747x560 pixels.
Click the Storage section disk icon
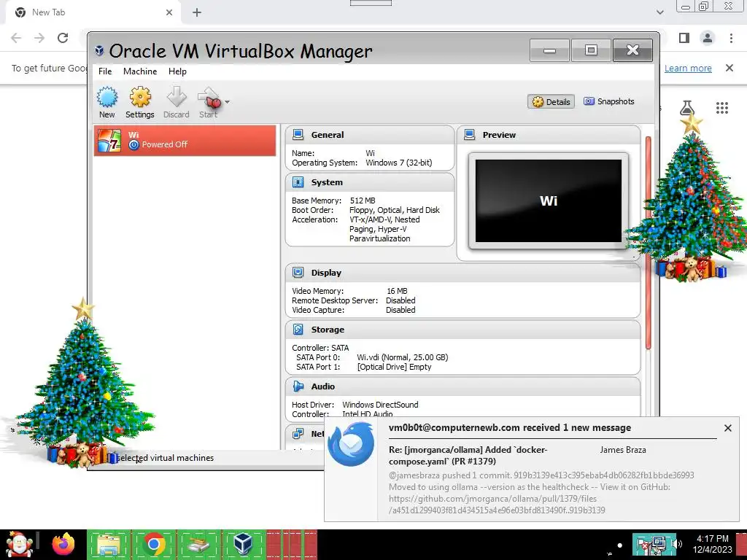(298, 330)
